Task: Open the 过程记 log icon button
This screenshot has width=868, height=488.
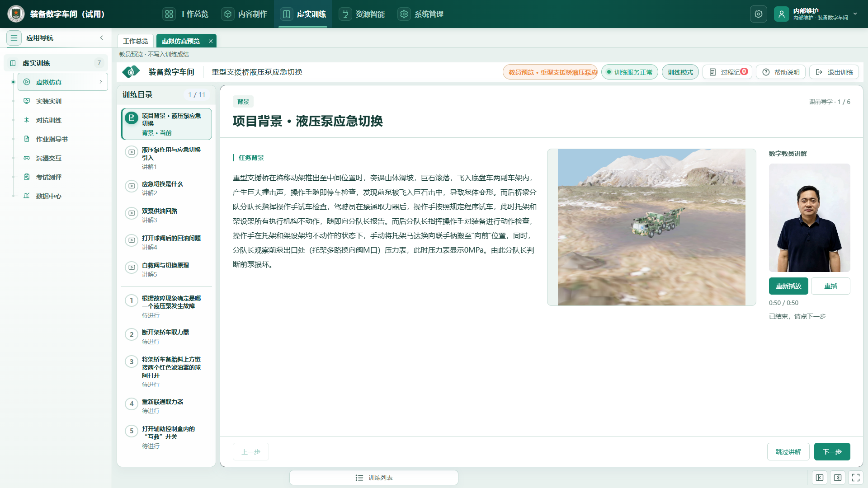Action: tap(727, 72)
